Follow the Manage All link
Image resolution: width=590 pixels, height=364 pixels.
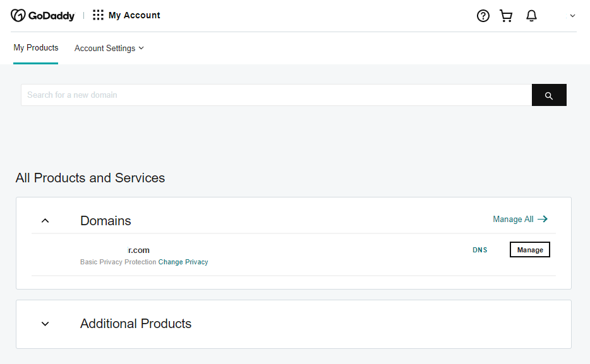tap(513, 219)
